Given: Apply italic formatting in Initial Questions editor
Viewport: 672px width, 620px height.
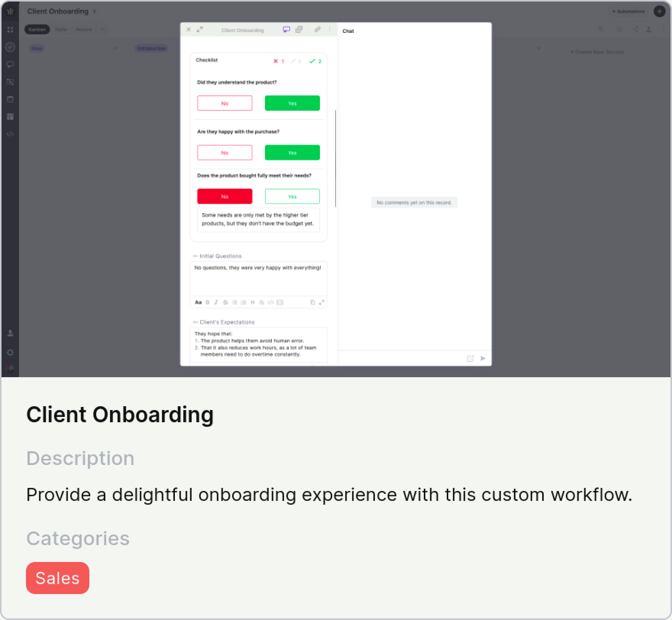Looking at the screenshot, I should tap(216, 302).
